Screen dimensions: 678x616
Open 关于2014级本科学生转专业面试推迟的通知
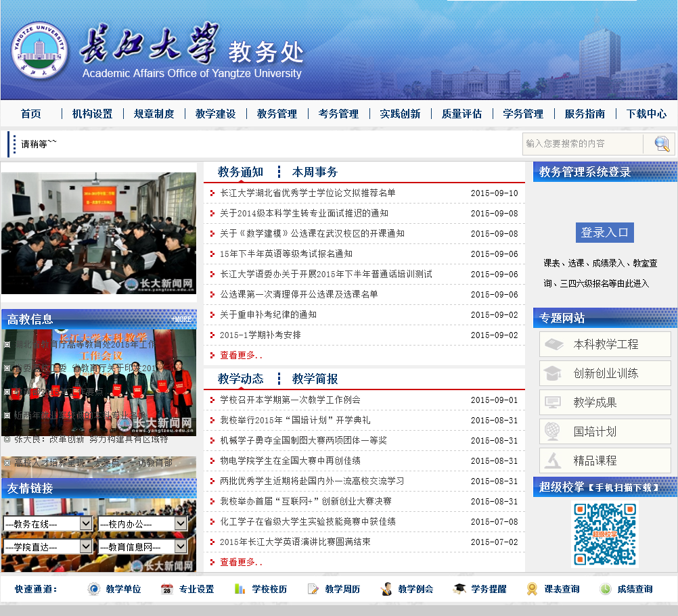click(x=304, y=213)
